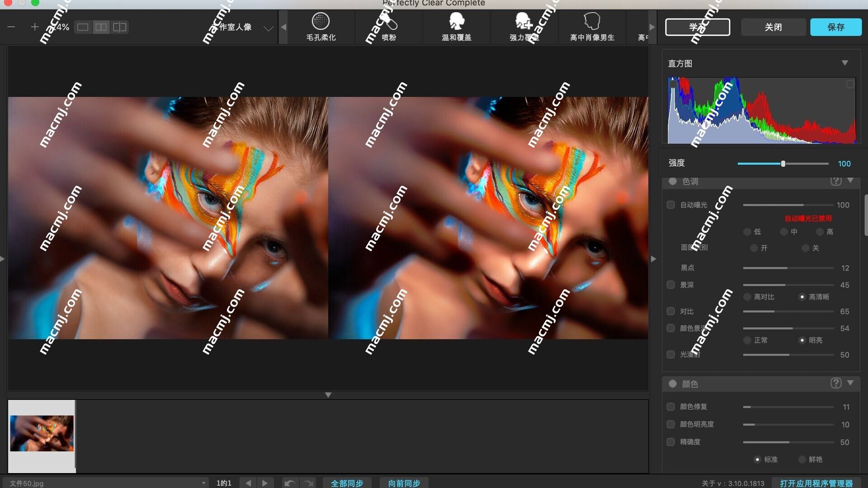
Task: Click the right panel scrollbar
Action: [x=865, y=215]
